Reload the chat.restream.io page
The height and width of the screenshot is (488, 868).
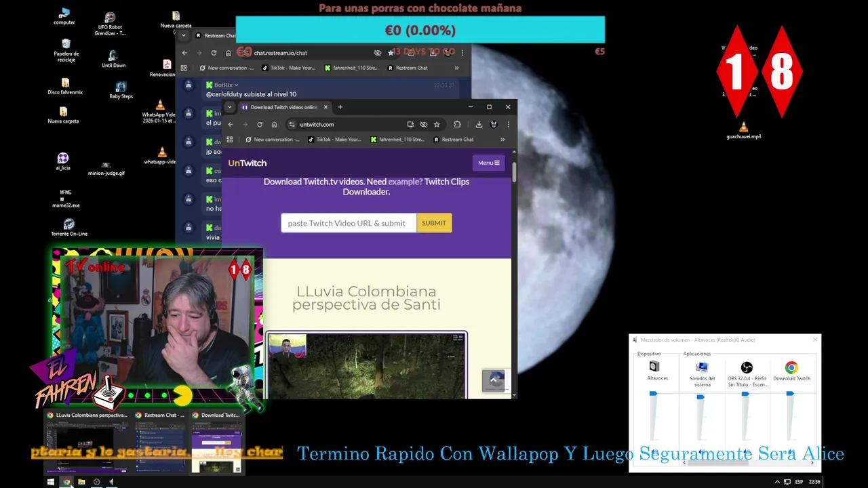214,53
